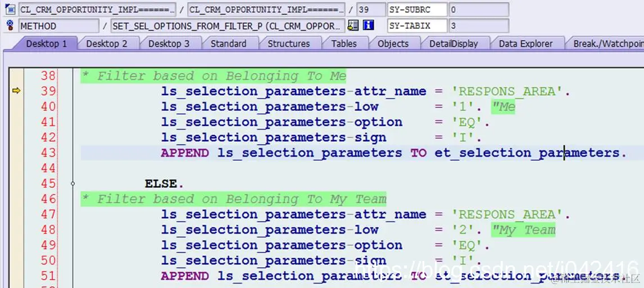Switch to the Desktop 3 tab

[169, 43]
